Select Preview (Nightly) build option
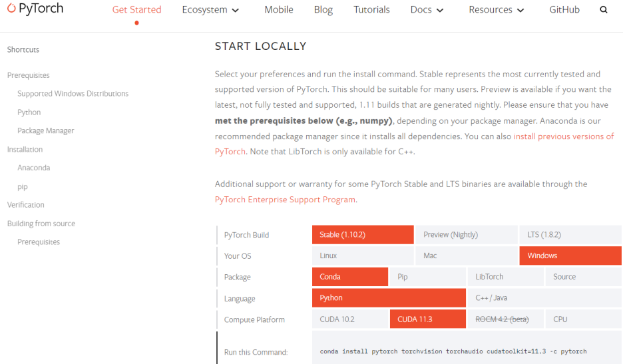The image size is (623, 364). [x=467, y=234]
